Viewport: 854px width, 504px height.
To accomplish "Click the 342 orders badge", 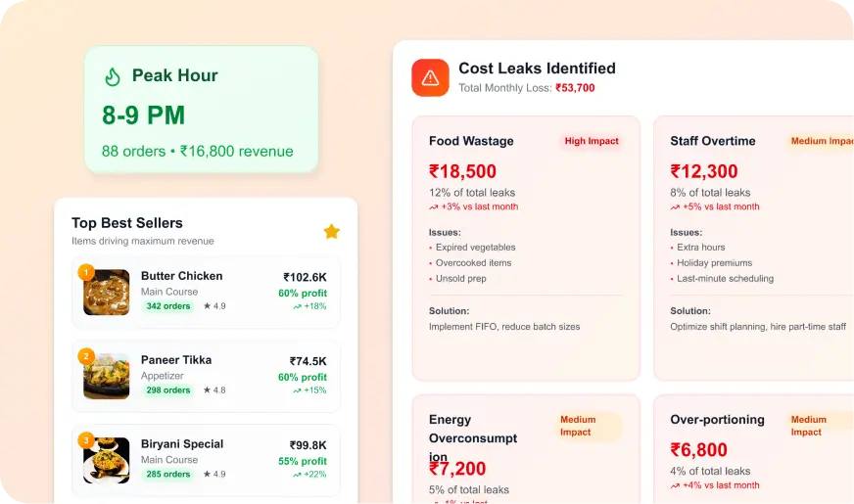I will click(167, 306).
